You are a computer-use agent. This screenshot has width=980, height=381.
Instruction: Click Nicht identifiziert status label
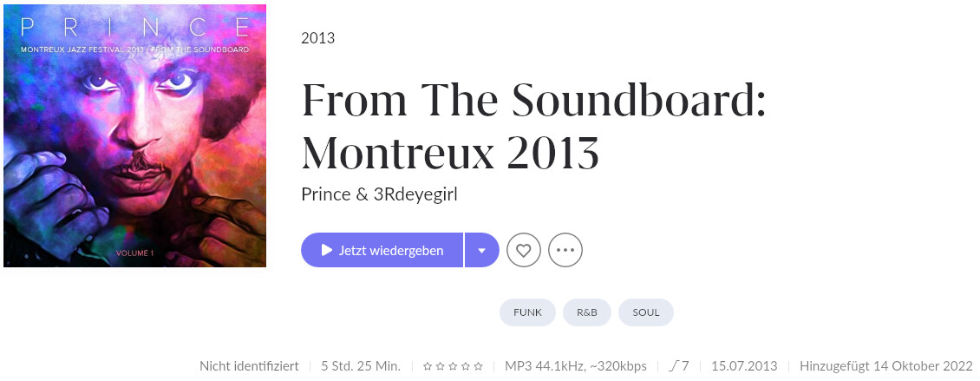pos(249,366)
